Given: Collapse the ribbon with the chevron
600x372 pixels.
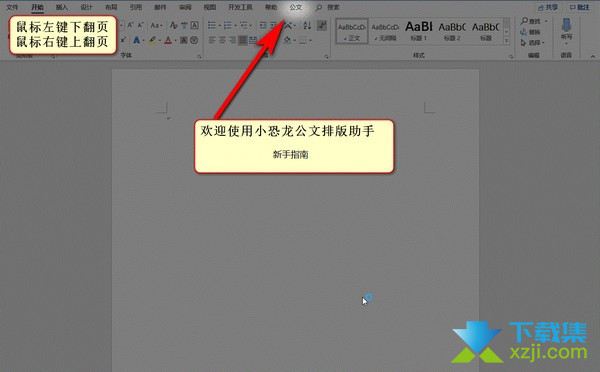Looking at the screenshot, I should click(593, 56).
